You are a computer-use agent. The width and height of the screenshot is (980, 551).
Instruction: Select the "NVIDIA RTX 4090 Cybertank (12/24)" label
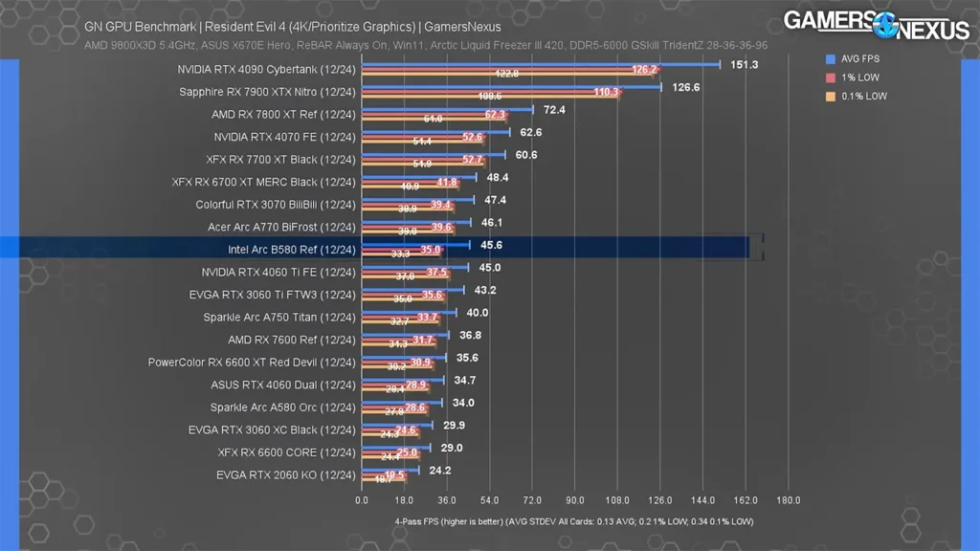point(266,69)
